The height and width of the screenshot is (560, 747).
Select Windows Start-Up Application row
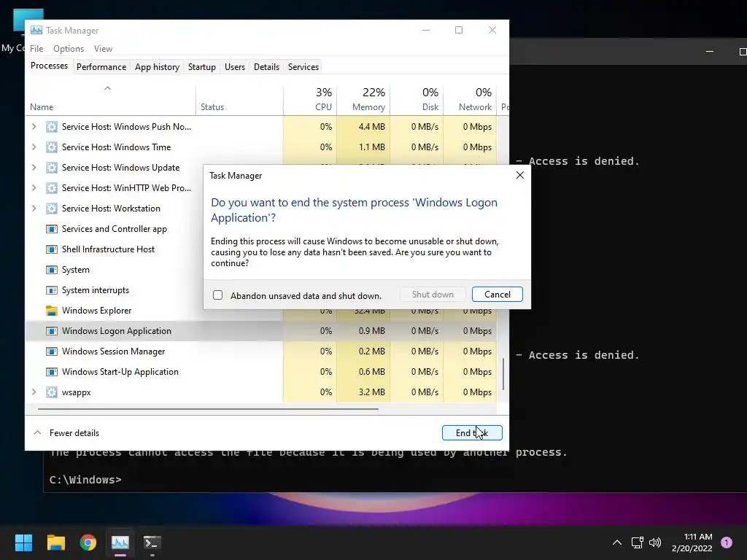(260, 372)
